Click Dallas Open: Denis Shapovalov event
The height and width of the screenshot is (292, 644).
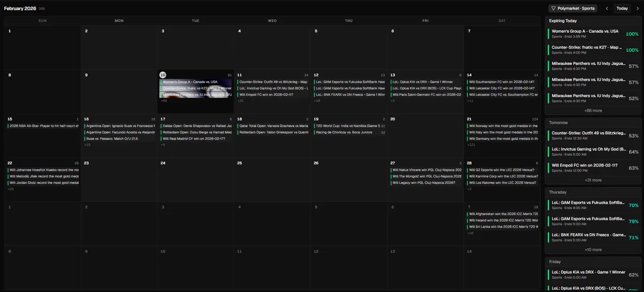pyautogui.click(x=196, y=126)
